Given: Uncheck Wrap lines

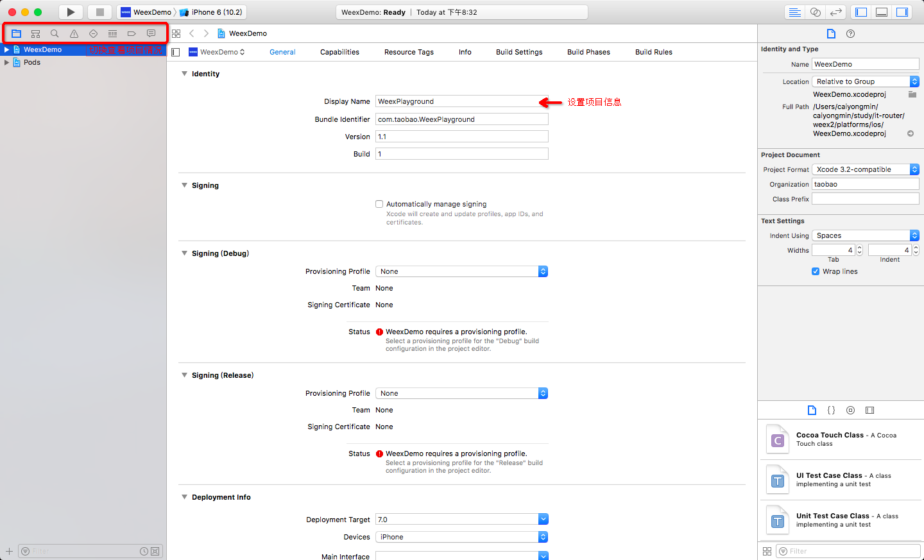Looking at the screenshot, I should click(816, 271).
